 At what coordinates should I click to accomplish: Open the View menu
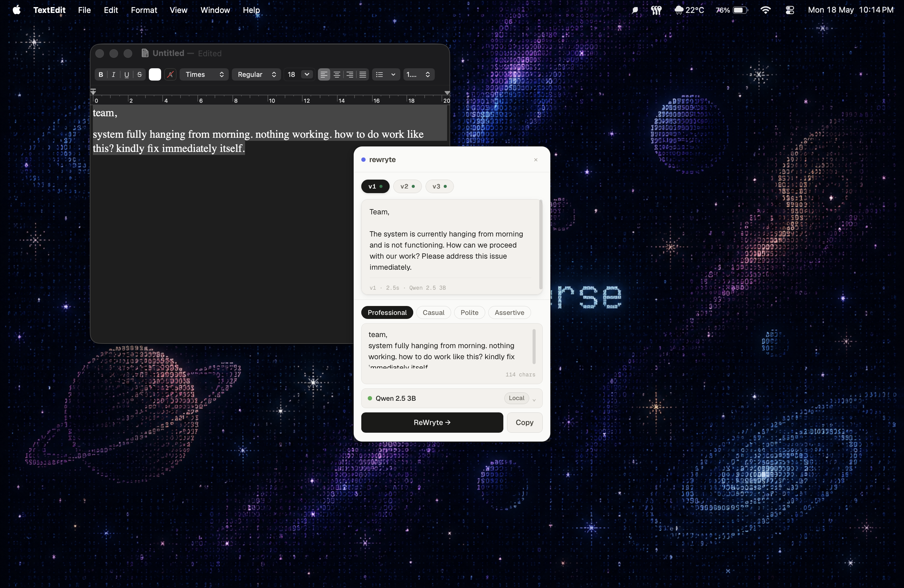pos(179,10)
